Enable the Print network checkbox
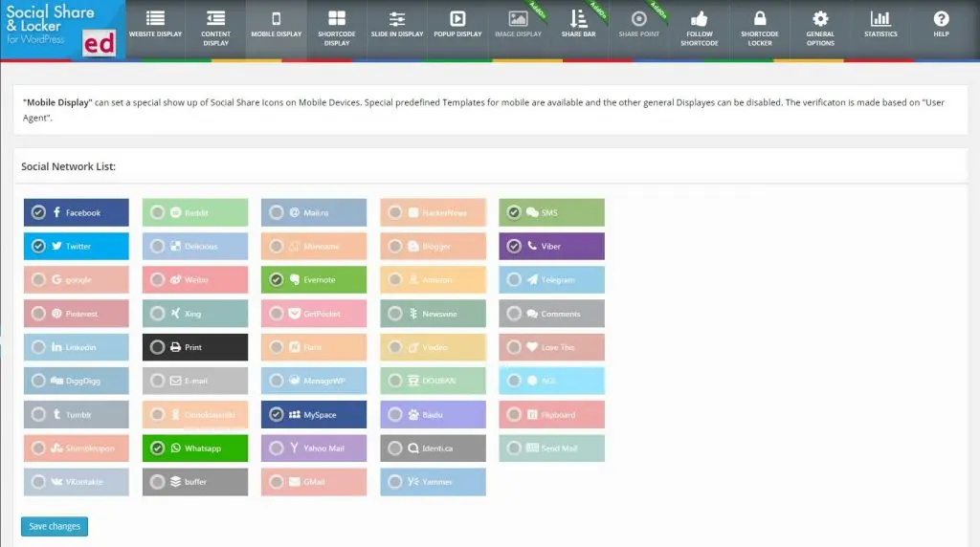This screenshot has height=547, width=980. coord(158,347)
